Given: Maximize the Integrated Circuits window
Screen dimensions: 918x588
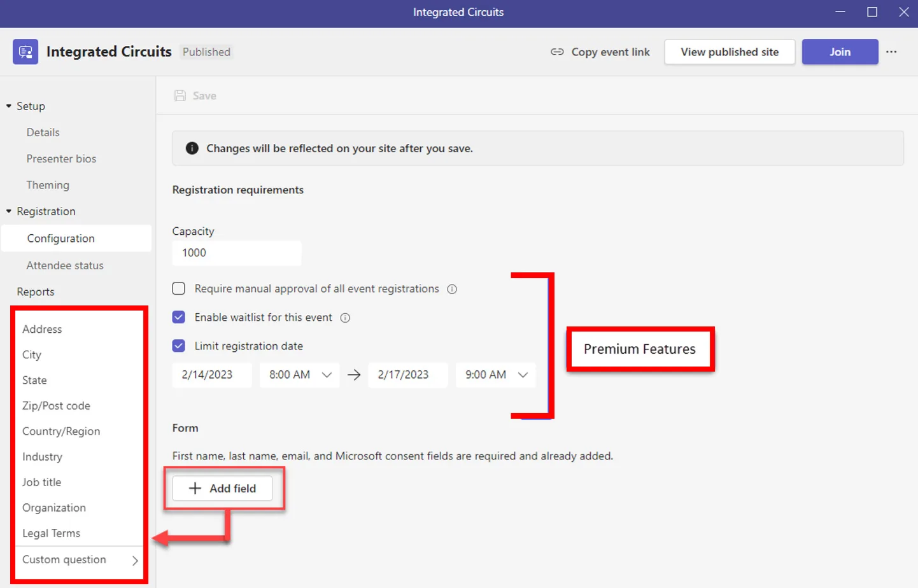Looking at the screenshot, I should (x=872, y=12).
